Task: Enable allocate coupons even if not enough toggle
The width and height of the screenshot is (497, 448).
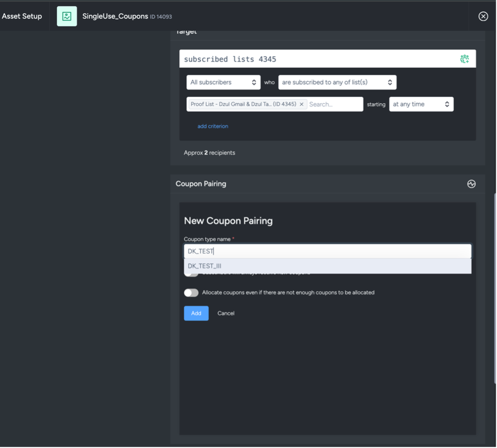Action: 191,293
